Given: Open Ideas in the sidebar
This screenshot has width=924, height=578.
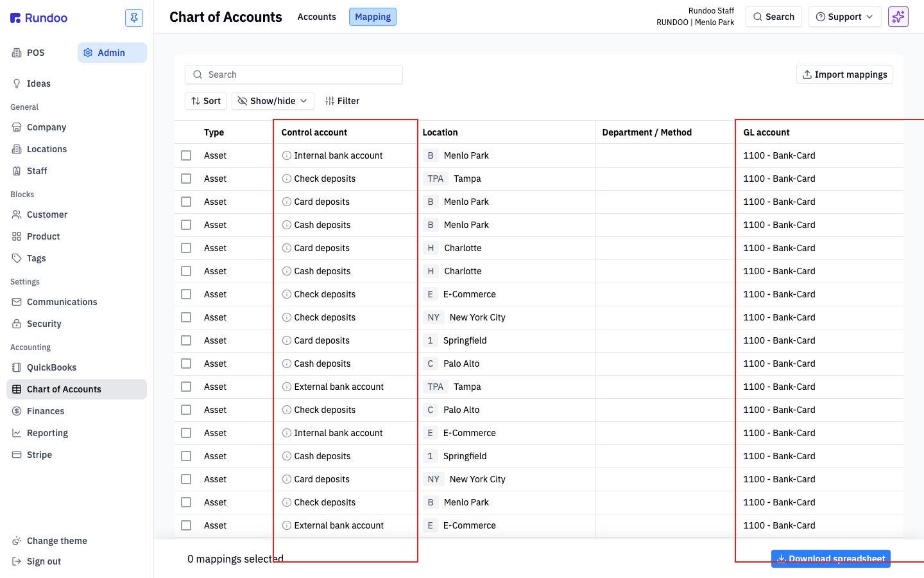Looking at the screenshot, I should (x=76, y=83).
